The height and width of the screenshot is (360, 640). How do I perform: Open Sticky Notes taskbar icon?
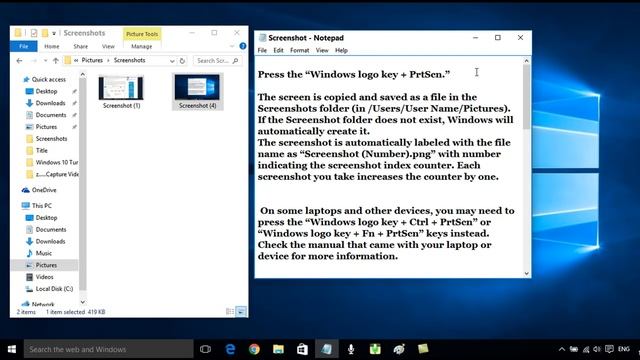[423, 349]
